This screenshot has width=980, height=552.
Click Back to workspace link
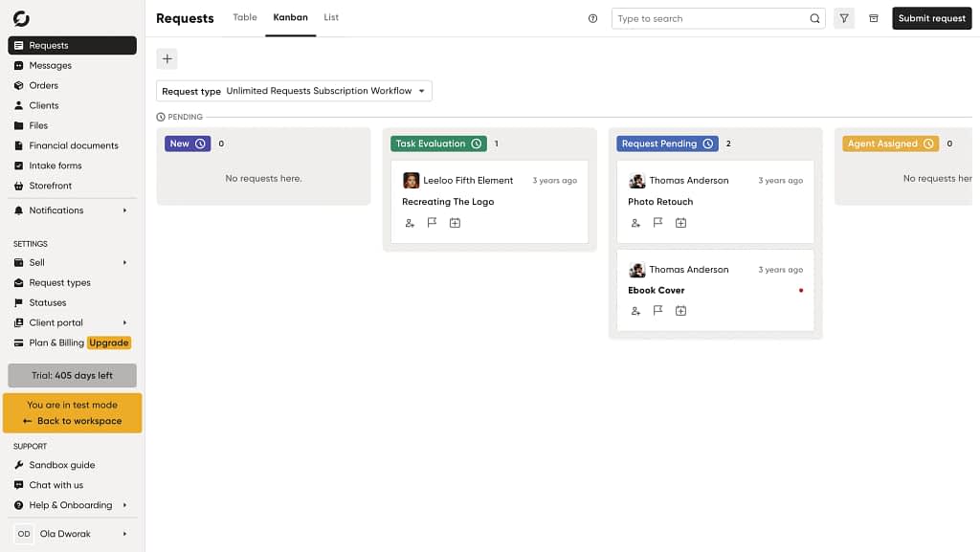(73, 421)
